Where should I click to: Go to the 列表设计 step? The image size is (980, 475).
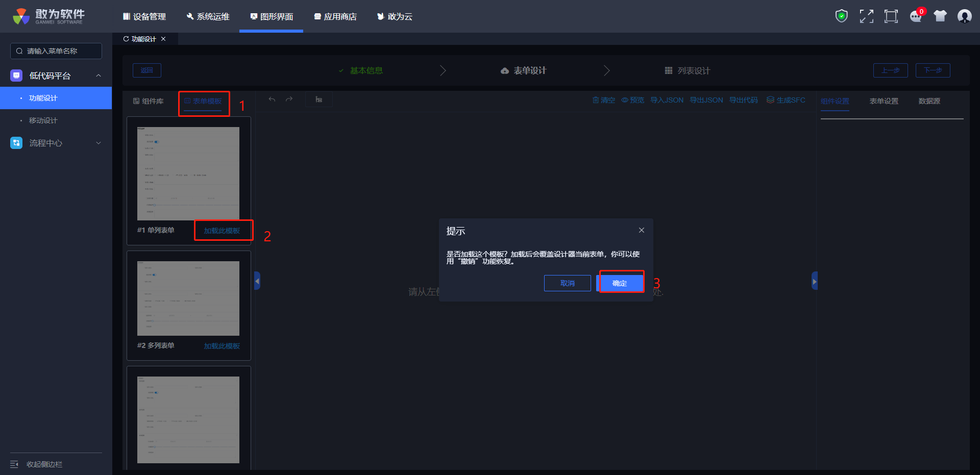tap(688, 70)
